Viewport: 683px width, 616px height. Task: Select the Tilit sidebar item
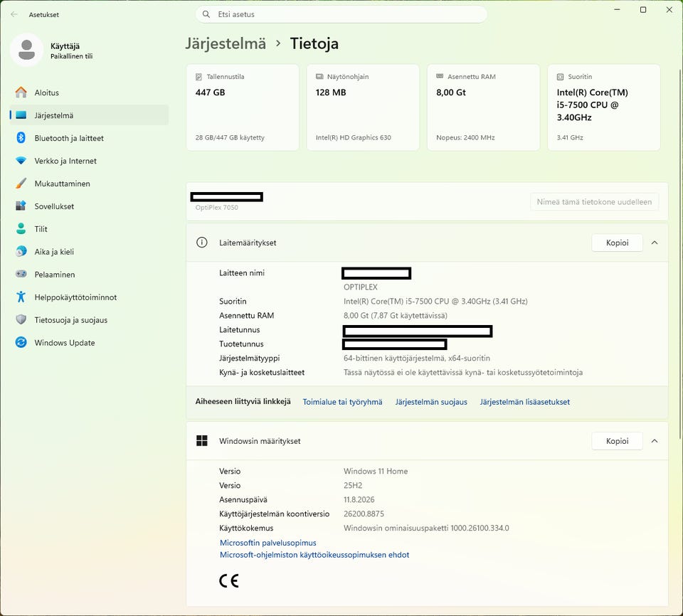click(x=89, y=229)
